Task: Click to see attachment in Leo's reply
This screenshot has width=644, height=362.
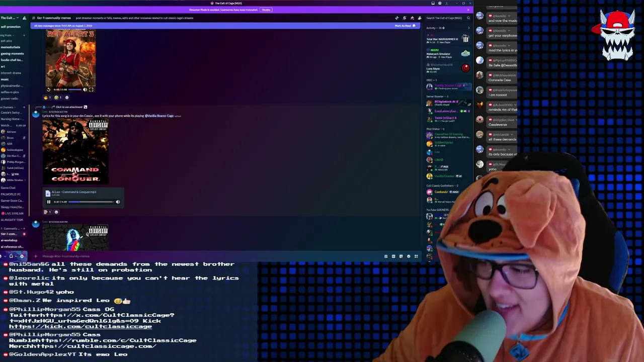Action: [x=69, y=107]
